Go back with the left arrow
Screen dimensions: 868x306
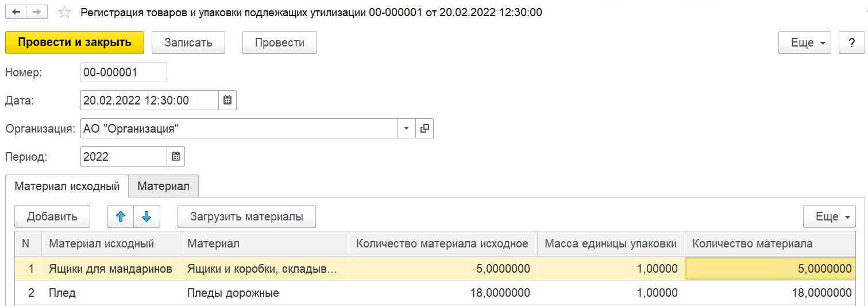tap(16, 12)
